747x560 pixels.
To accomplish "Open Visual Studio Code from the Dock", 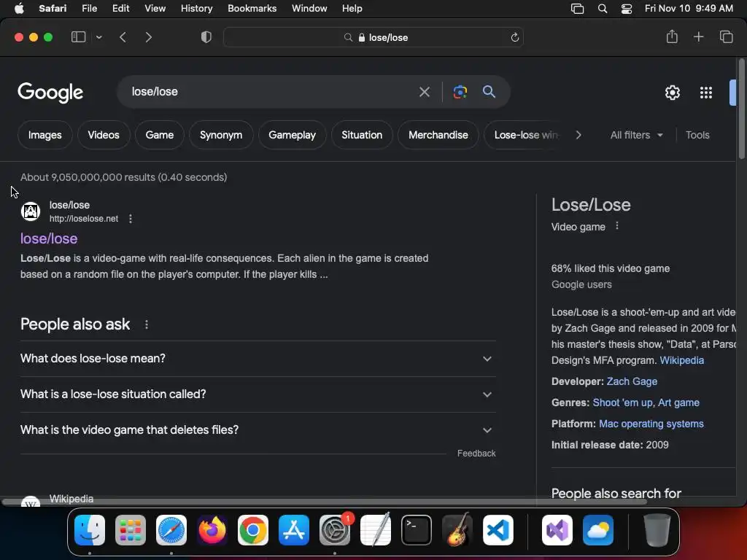I will click(498, 530).
